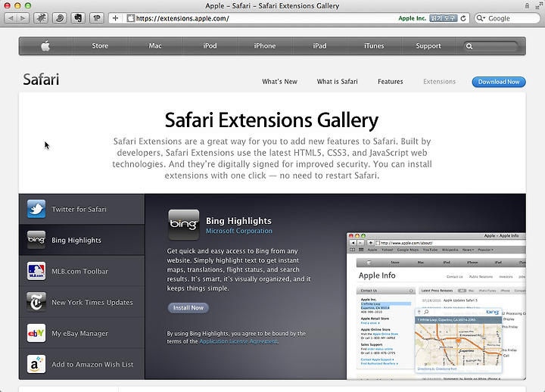Open the iPad tab in Apple navigation
Screen dimensions: 545x392
(319, 46)
